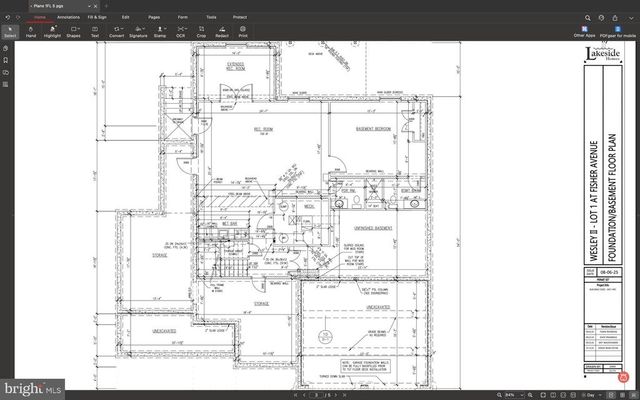Screen dimensions: 640x400
Task: Open PDFgear for mobile link
Action: point(616,29)
